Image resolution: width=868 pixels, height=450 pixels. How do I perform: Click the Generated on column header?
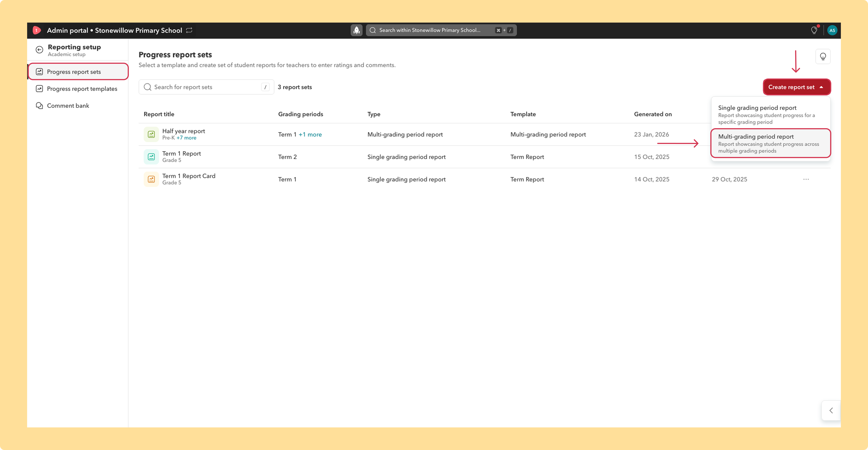[x=653, y=114]
